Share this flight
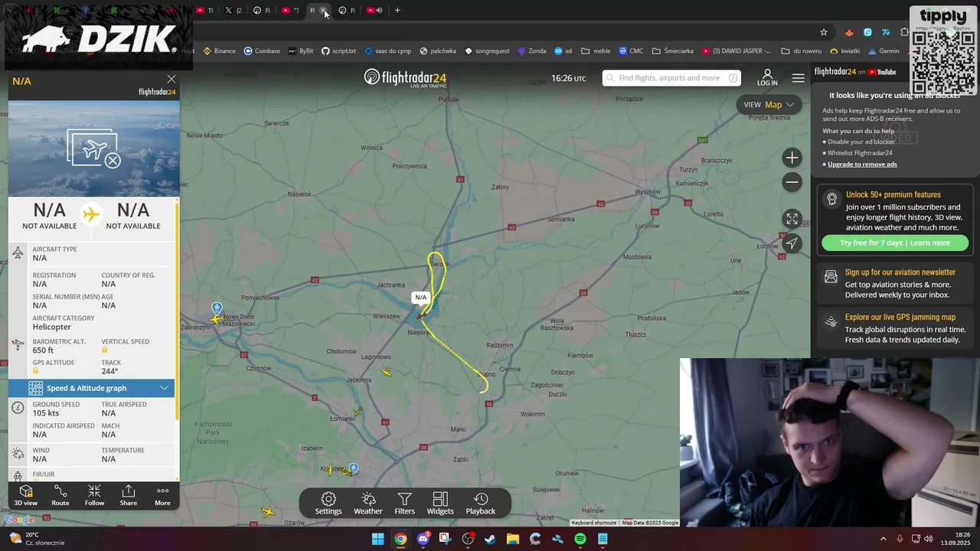The height and width of the screenshot is (551, 980). click(129, 495)
